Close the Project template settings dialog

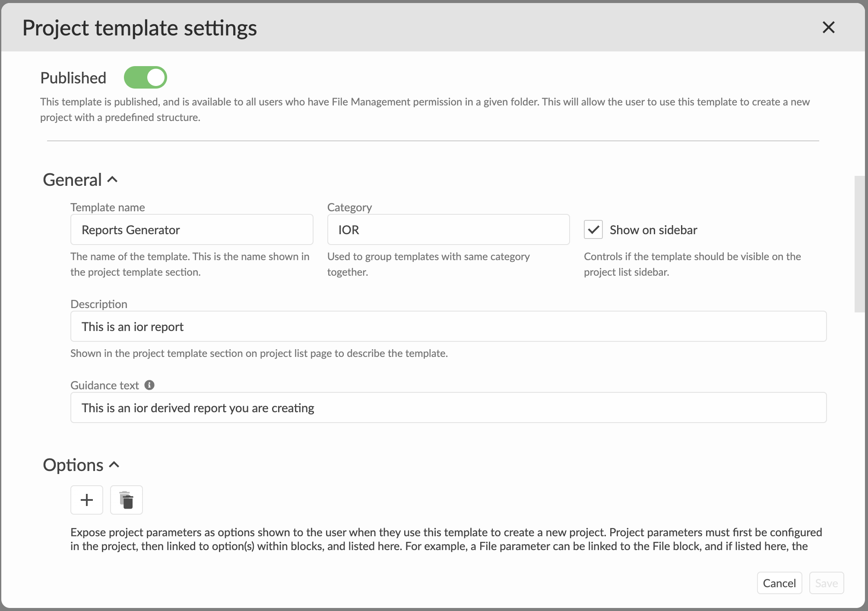click(828, 28)
